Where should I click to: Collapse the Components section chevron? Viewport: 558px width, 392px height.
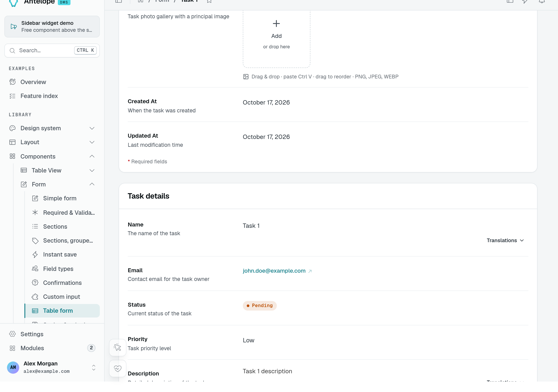[x=92, y=156]
